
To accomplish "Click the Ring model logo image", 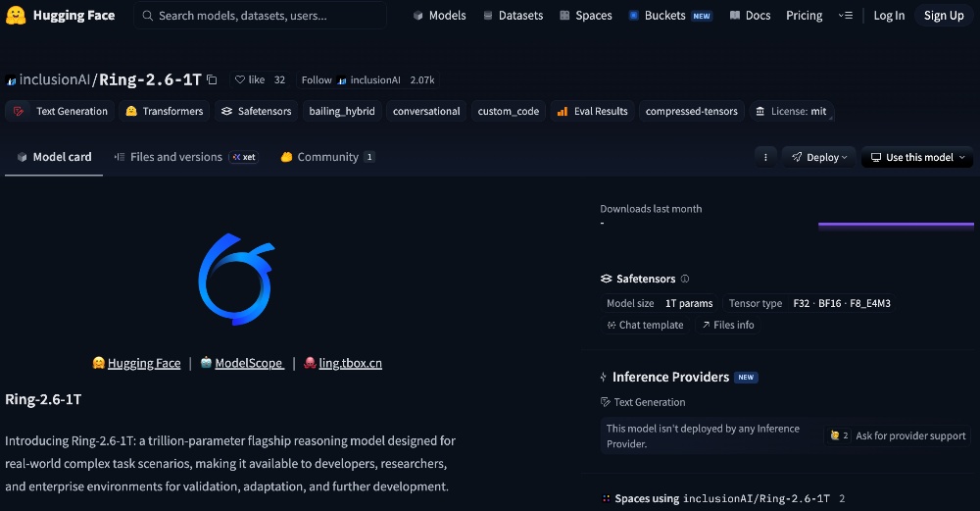I will click(x=236, y=279).
